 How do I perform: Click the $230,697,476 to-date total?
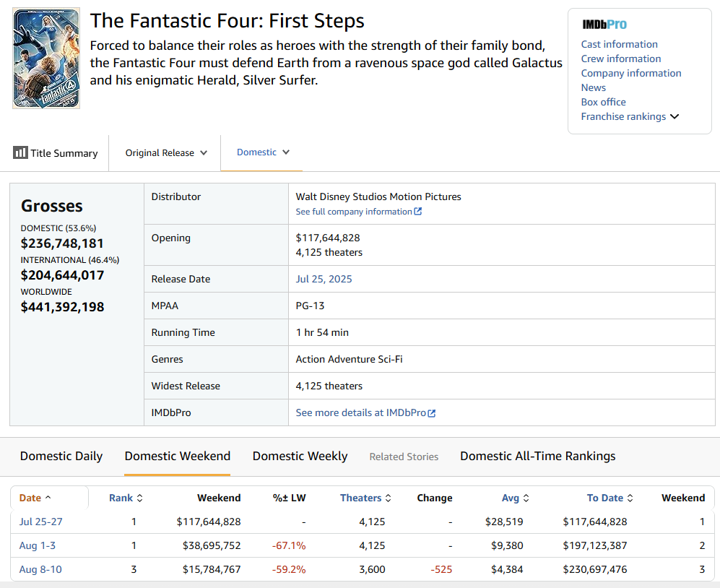coord(595,570)
